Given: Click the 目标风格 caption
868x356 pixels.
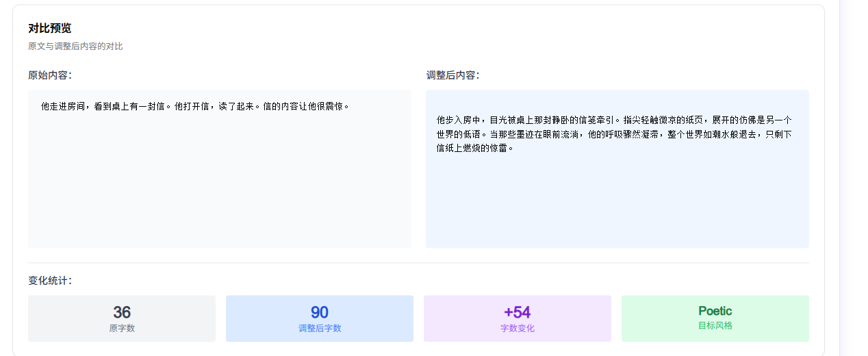Looking at the screenshot, I should click(x=715, y=326).
